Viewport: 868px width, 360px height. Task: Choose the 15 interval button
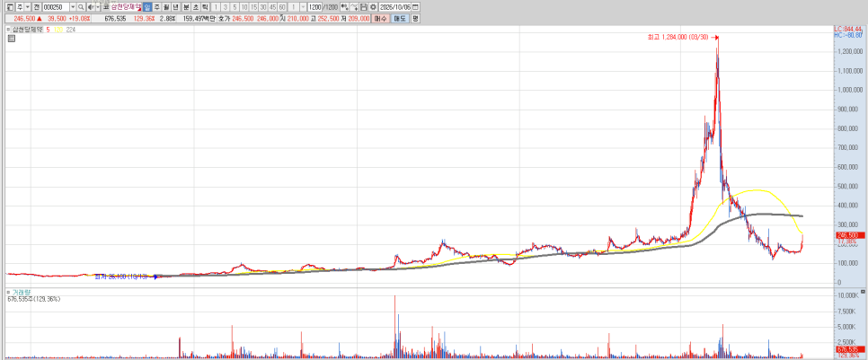253,7
